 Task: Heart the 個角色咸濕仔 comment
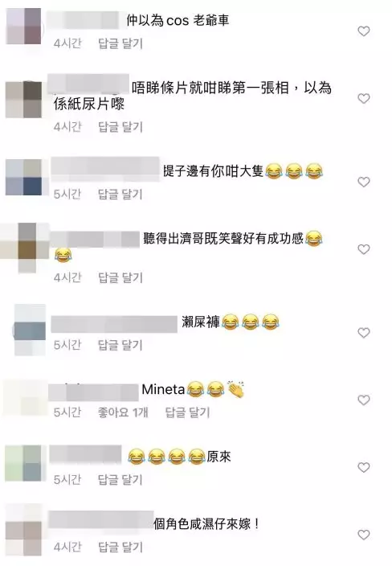(364, 535)
